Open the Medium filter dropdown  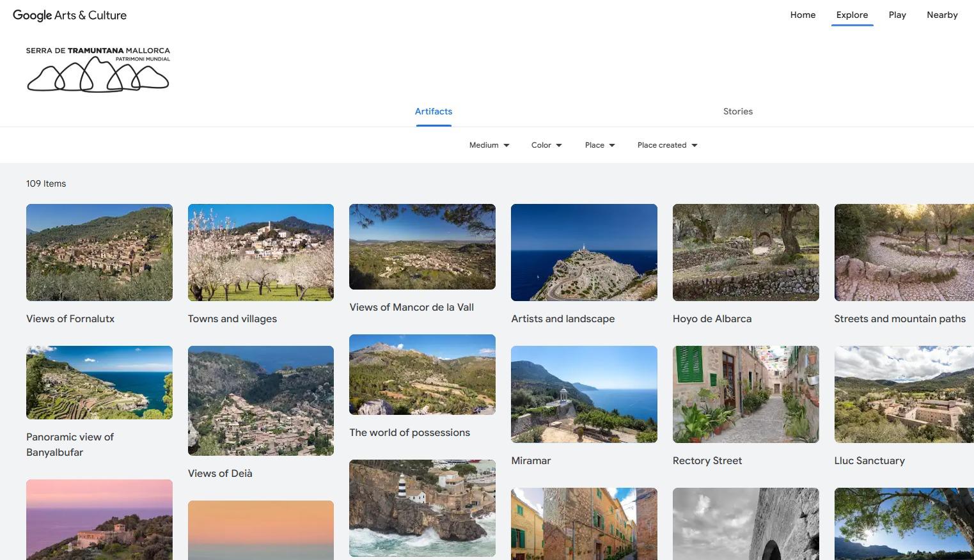(x=489, y=145)
